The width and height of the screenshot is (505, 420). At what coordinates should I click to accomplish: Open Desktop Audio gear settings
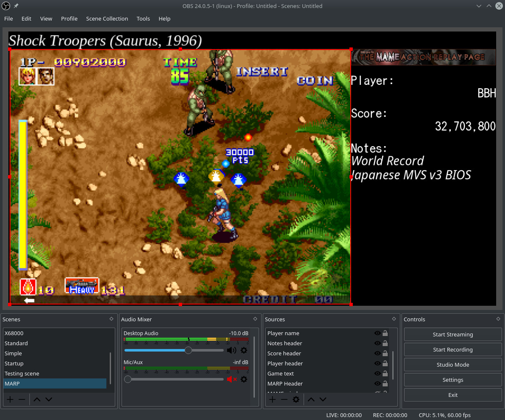pyautogui.click(x=244, y=350)
